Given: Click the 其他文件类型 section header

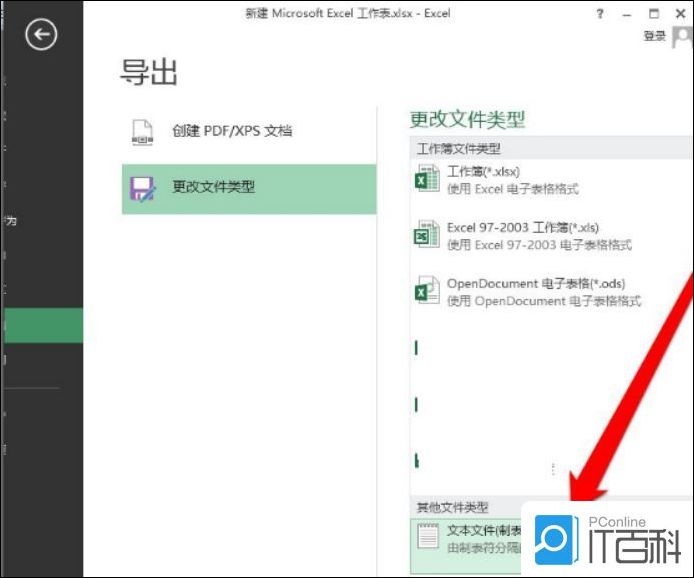Looking at the screenshot, I should [x=452, y=507].
